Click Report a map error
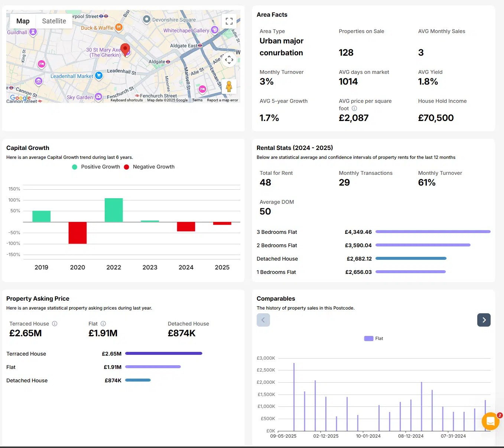 (x=222, y=100)
